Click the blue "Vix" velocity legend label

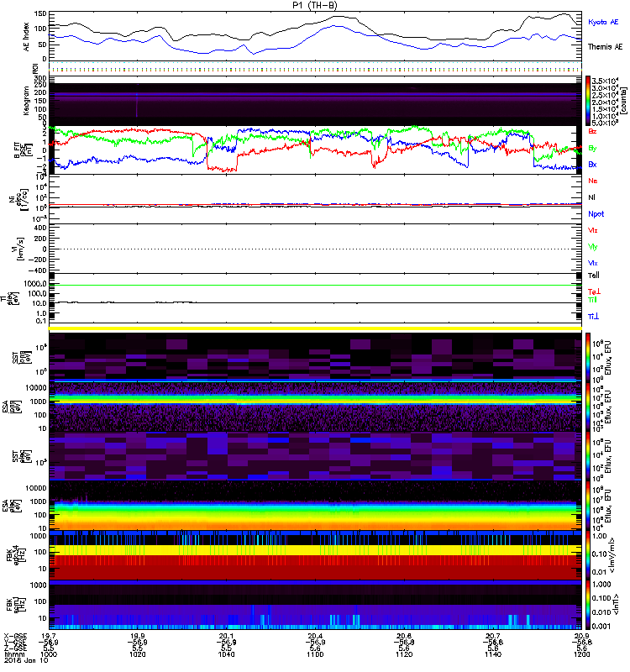click(592, 263)
